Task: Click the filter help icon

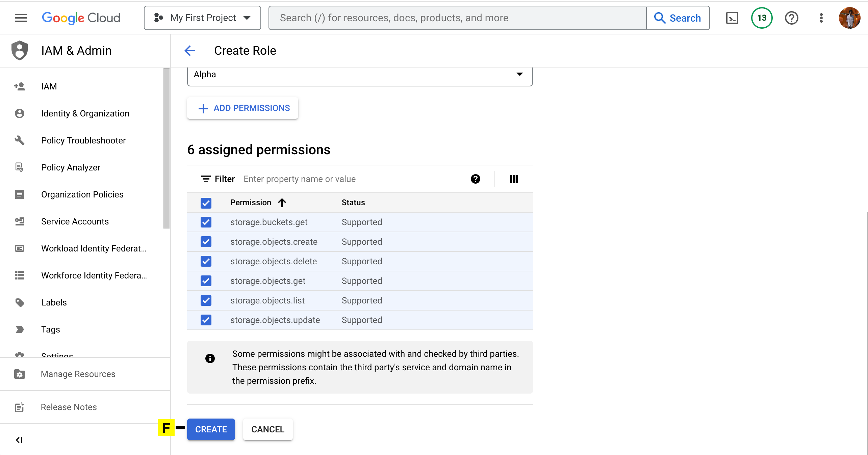Action: (475, 179)
